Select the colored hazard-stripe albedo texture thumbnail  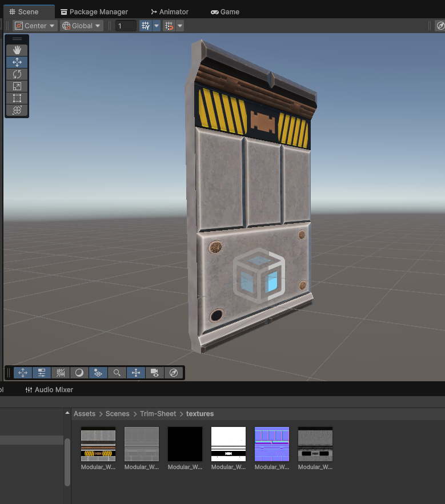point(98,444)
